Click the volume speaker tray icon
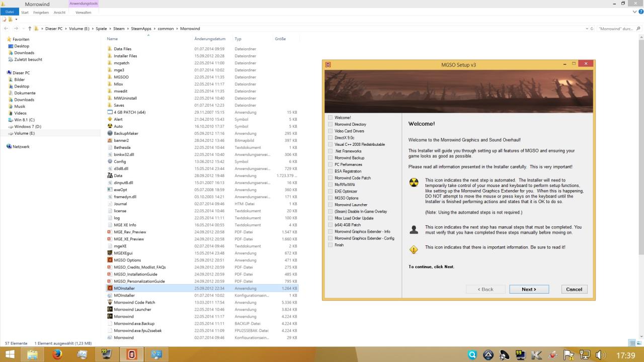The width and height of the screenshot is (644, 362). 601,355
